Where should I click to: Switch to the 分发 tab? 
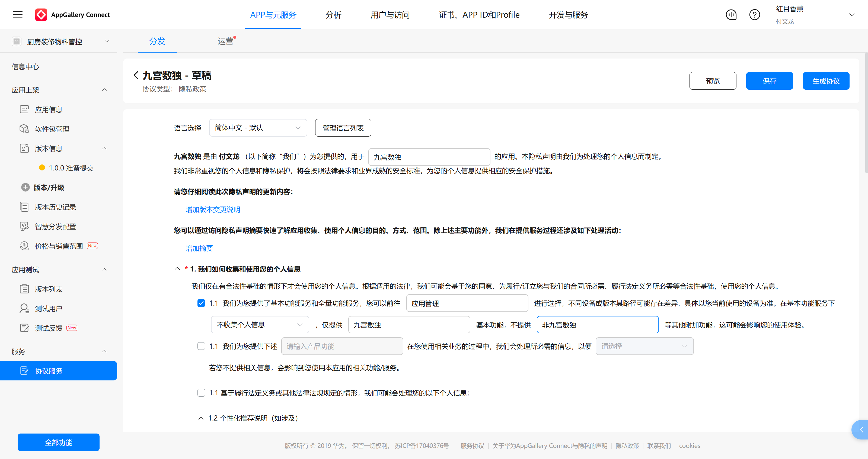[x=157, y=41]
